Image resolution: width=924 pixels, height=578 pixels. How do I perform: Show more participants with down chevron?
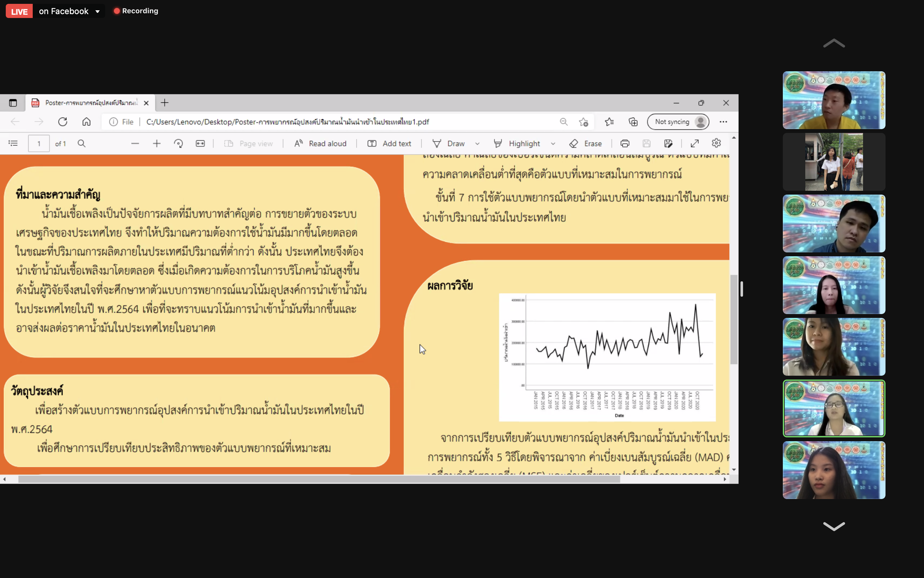[x=834, y=526]
